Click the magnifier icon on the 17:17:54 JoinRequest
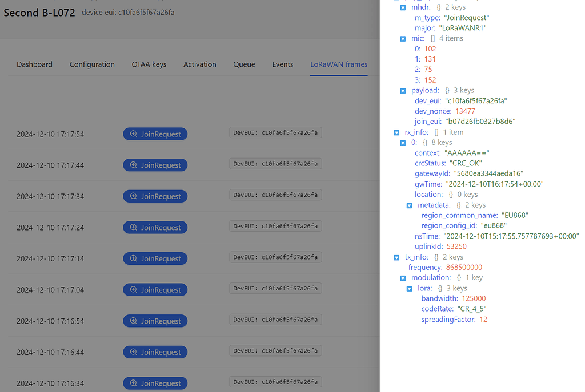Image resolution: width=585 pixels, height=392 pixels. pyautogui.click(x=133, y=134)
